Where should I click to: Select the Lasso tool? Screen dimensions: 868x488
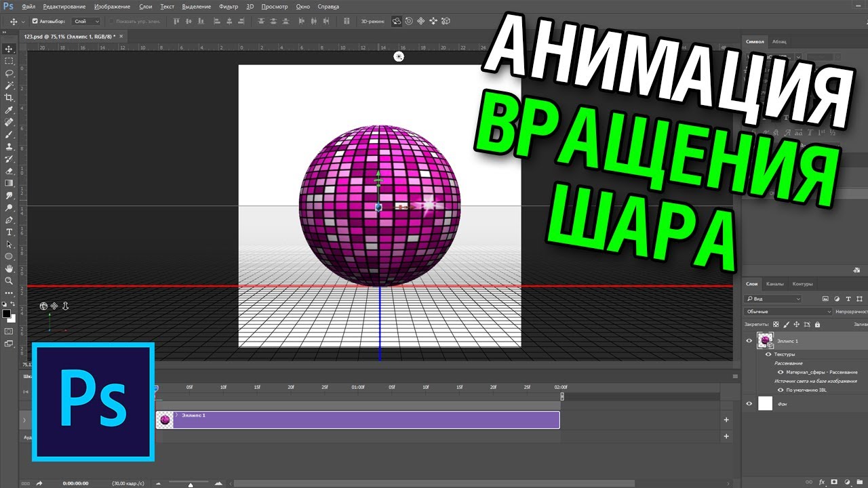(x=9, y=73)
